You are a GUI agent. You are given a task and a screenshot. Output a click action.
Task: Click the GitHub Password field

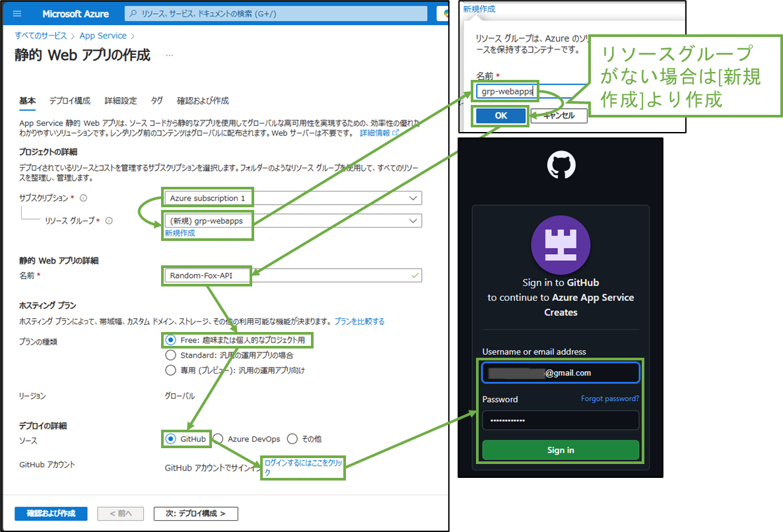point(561,420)
